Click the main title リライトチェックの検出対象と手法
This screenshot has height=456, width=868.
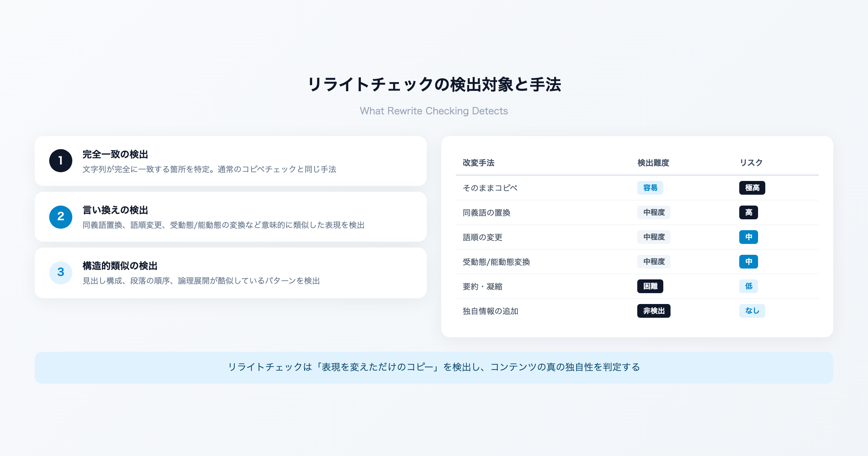(x=434, y=85)
